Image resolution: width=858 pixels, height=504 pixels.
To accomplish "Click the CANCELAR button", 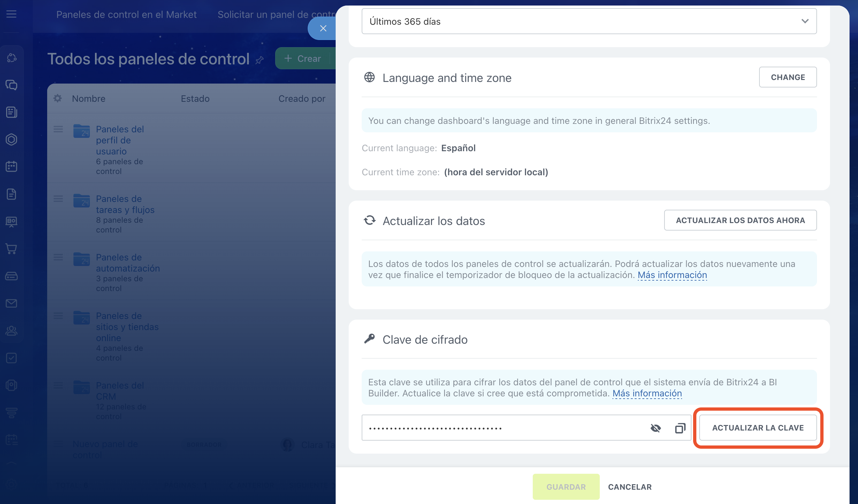I will pos(630,487).
